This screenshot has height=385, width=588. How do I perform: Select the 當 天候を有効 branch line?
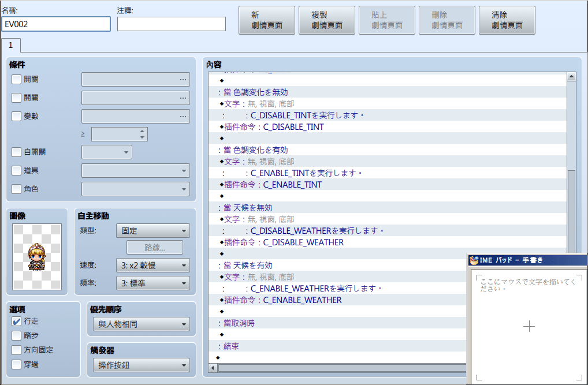point(337,266)
